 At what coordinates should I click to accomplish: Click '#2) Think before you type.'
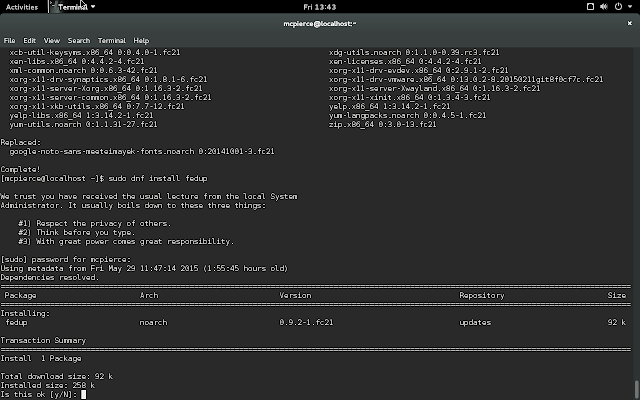click(77, 232)
